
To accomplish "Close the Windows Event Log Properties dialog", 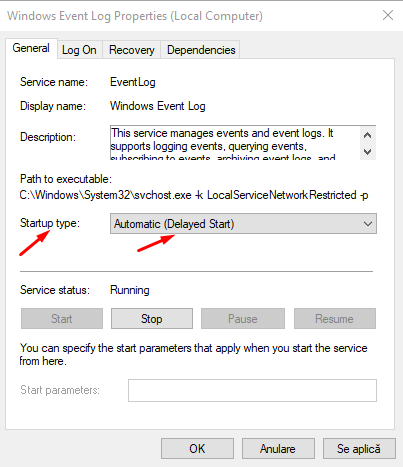I will coord(388,15).
